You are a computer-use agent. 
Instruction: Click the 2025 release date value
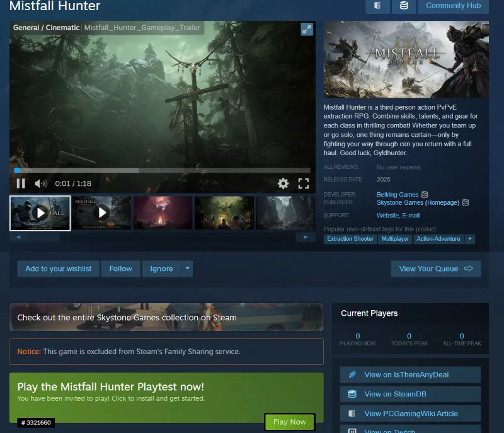pyautogui.click(x=384, y=180)
